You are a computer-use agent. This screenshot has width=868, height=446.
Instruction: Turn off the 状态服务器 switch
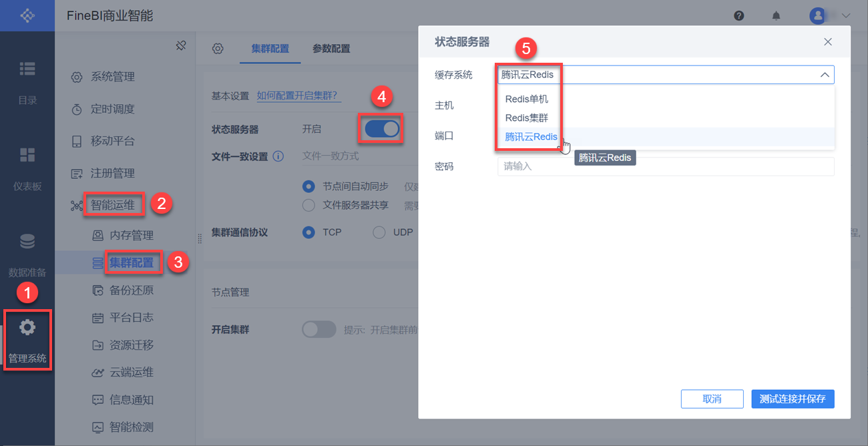383,129
